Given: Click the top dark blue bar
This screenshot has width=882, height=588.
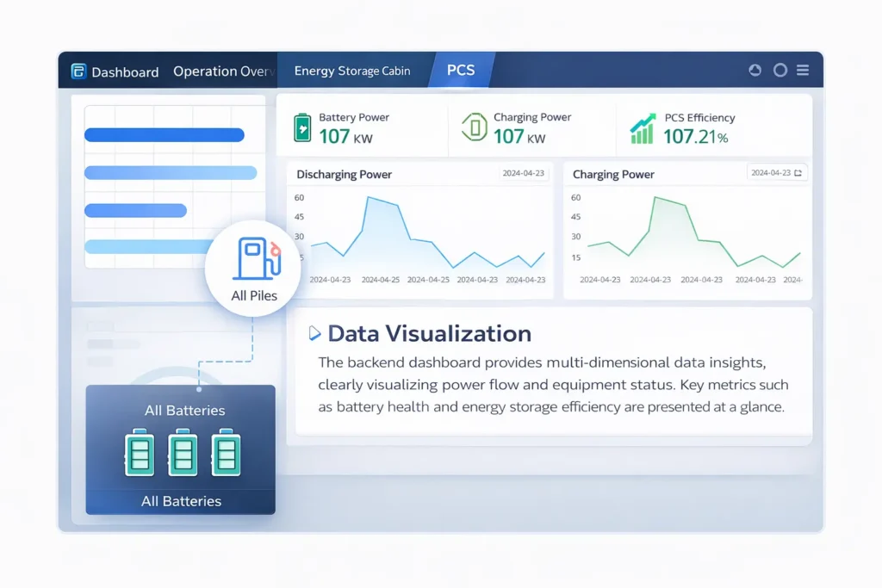Looking at the screenshot, I should [x=165, y=135].
